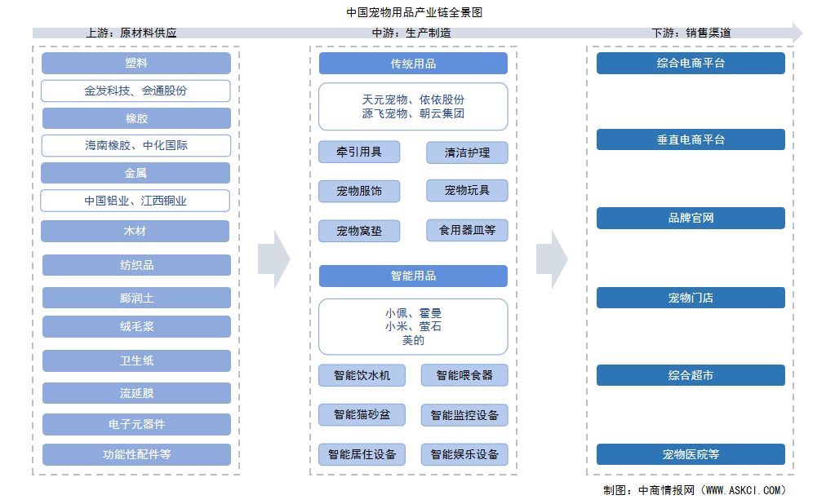826x504 pixels.
Task: Click the 纺织品 box
Action: [x=136, y=265]
